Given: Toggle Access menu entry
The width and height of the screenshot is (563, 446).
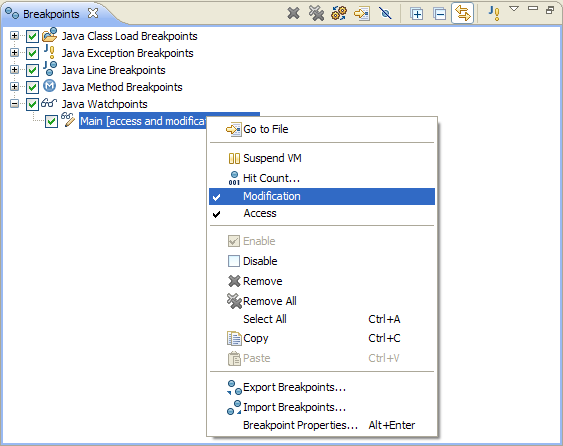Looking at the screenshot, I should click(322, 214).
